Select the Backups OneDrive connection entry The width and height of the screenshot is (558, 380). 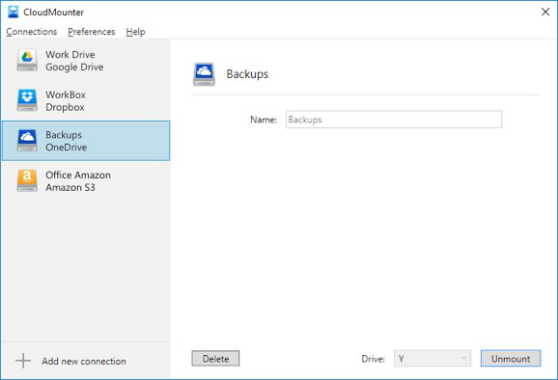[86, 141]
